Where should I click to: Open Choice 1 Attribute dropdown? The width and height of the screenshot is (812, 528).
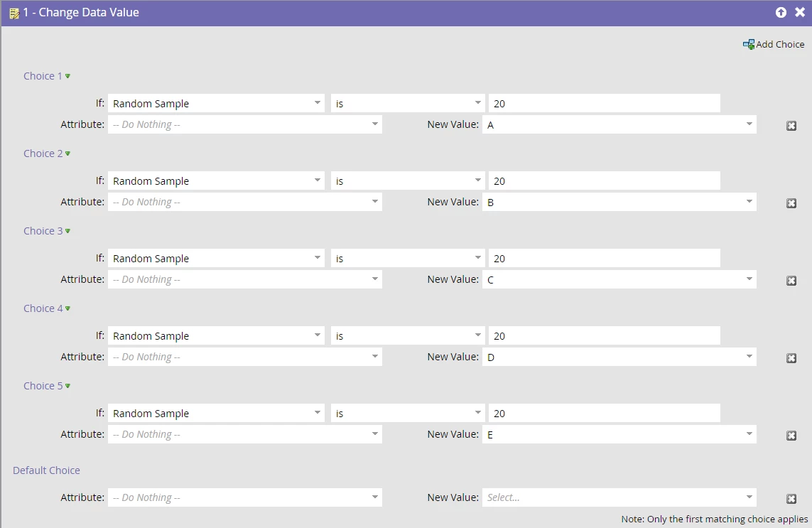pos(245,124)
